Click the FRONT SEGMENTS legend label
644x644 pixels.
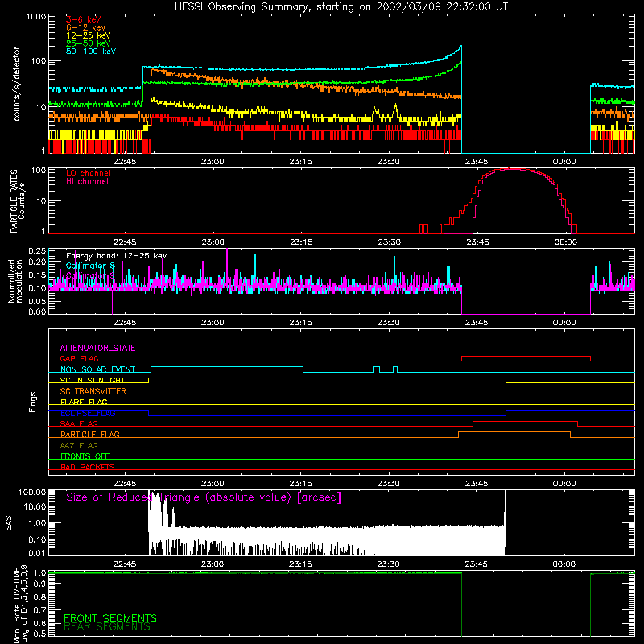coord(110,618)
